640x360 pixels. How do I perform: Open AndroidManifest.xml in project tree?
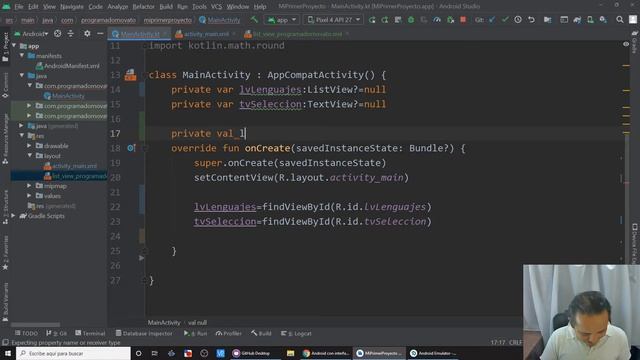pyautogui.click(x=68, y=66)
